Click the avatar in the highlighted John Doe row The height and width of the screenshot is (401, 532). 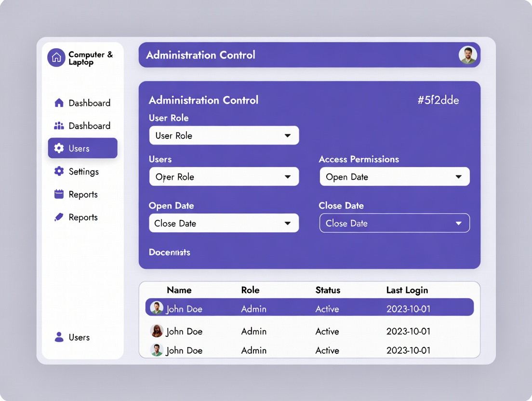pos(157,307)
